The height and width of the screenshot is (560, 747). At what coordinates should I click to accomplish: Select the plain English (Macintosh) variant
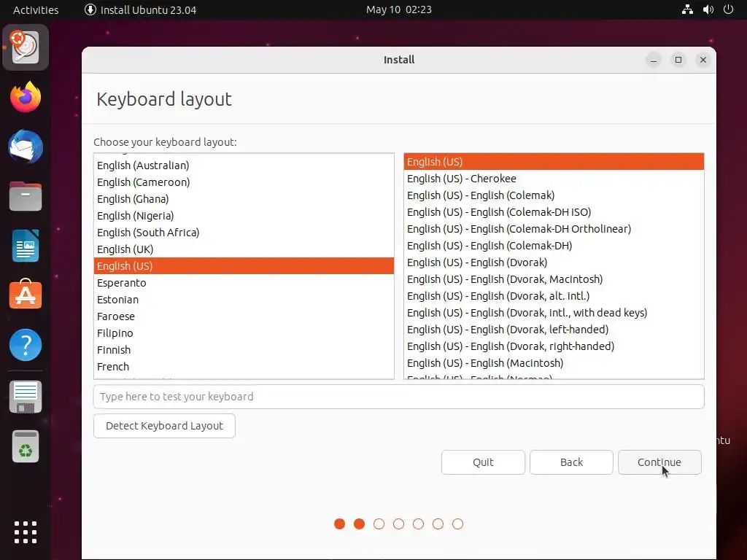point(554,363)
